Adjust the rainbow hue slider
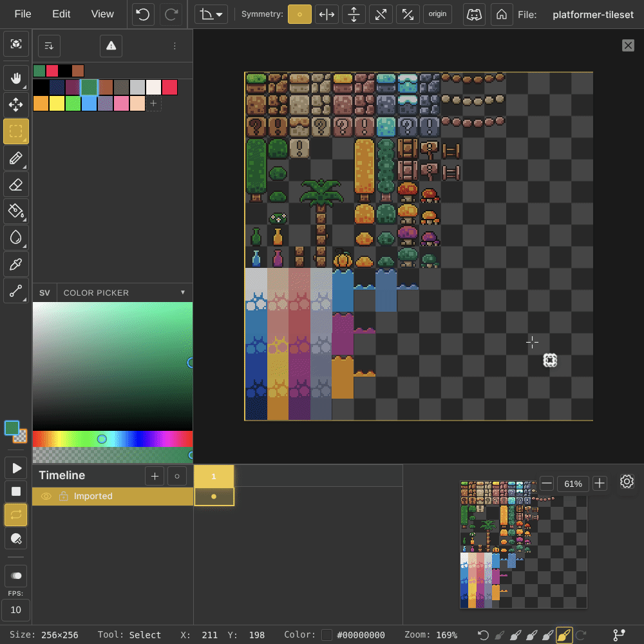The height and width of the screenshot is (644, 644). coord(113,439)
